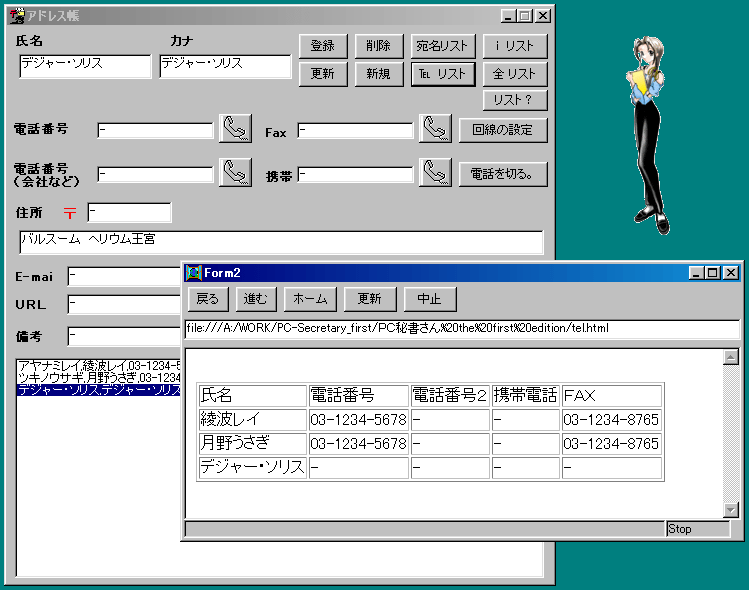Click the address field with バルスーム ヘリウム王宮
This screenshot has height=590, width=749.
tap(281, 242)
